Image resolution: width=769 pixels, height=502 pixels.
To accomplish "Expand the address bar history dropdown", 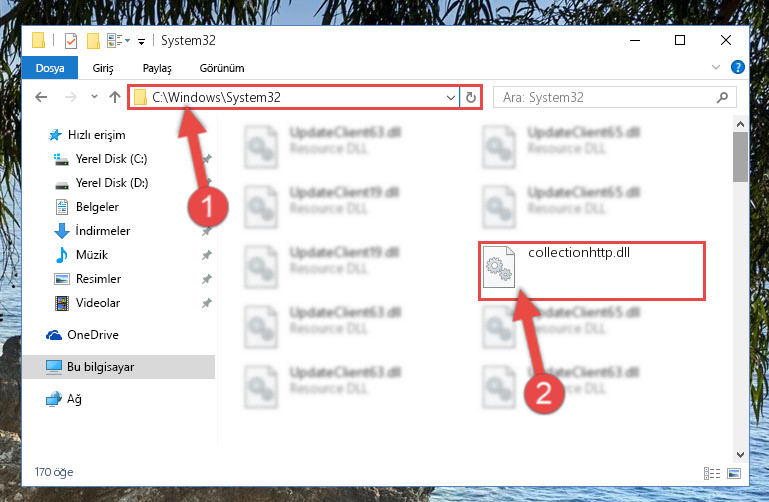I will click(x=451, y=98).
